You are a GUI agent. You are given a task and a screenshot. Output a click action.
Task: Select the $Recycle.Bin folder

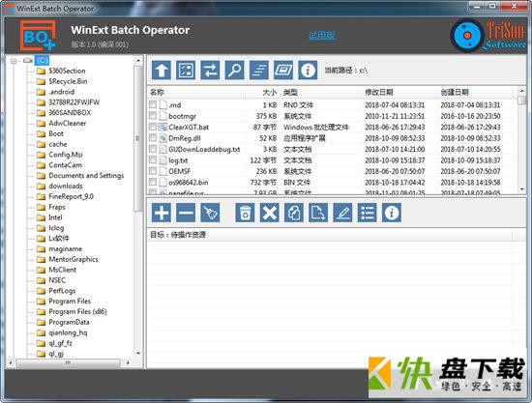click(68, 81)
